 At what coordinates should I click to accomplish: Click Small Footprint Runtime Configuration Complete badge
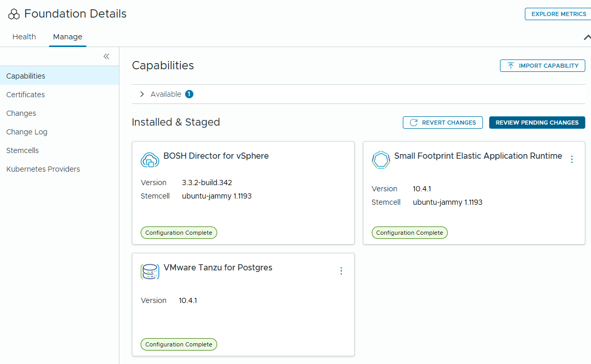pyautogui.click(x=410, y=233)
